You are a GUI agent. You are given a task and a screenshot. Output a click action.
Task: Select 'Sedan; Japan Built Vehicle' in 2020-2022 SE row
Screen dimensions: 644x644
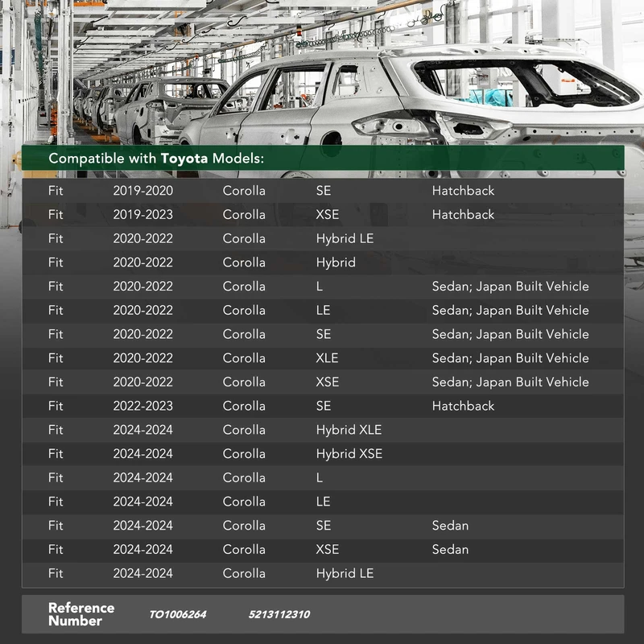click(510, 334)
